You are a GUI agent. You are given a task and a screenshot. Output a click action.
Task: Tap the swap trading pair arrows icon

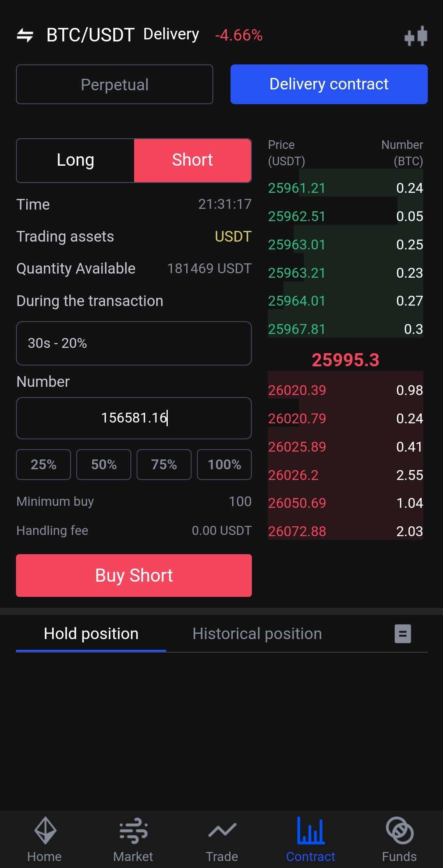tap(25, 35)
